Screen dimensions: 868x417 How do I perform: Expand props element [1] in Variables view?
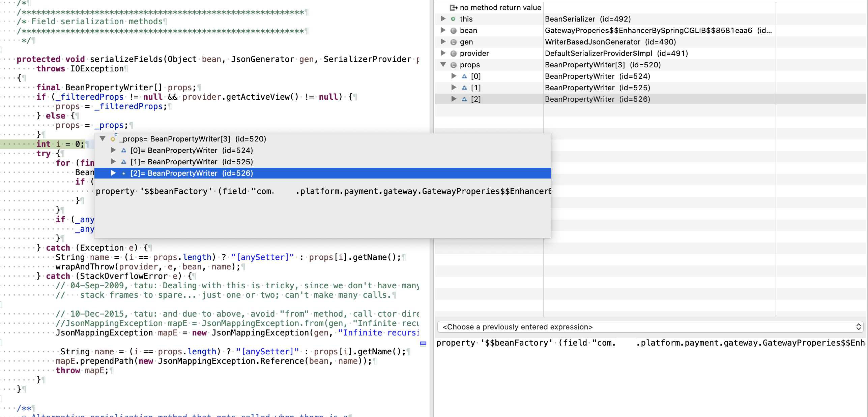click(x=454, y=88)
